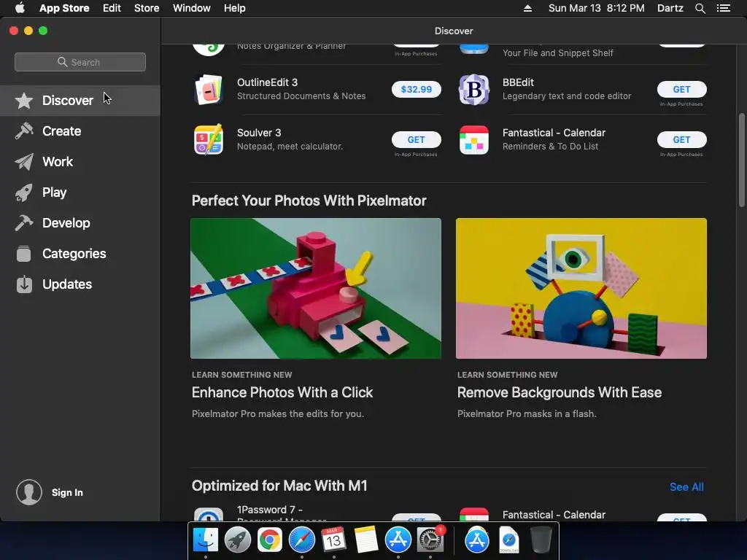The width and height of the screenshot is (747, 560).
Task: Click GET for Soulver 3
Action: (417, 140)
